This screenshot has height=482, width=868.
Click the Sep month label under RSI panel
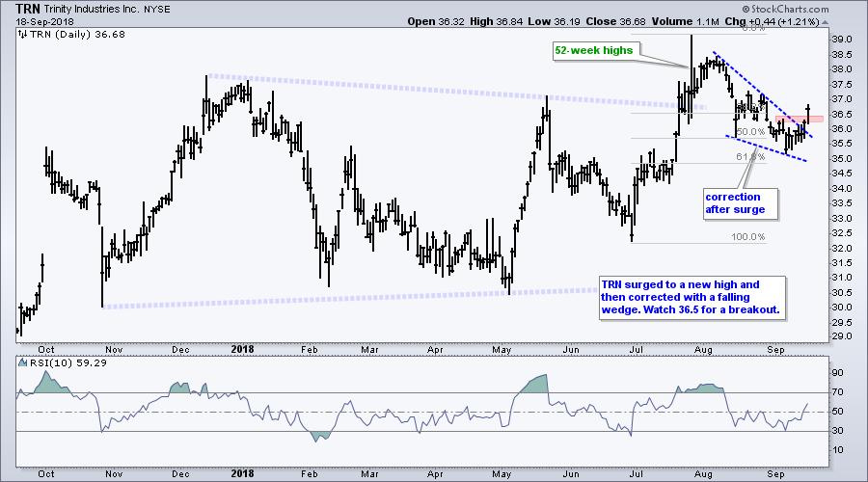[776, 474]
